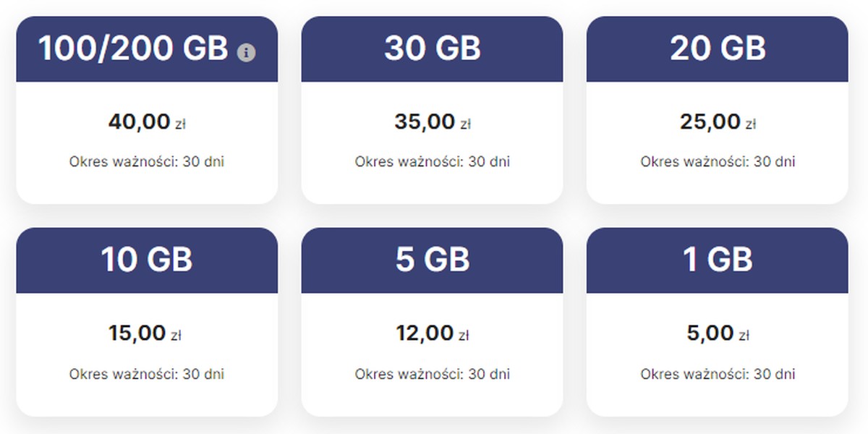Pick the 20 GB data package title
This screenshot has height=434, width=868.
click(717, 48)
